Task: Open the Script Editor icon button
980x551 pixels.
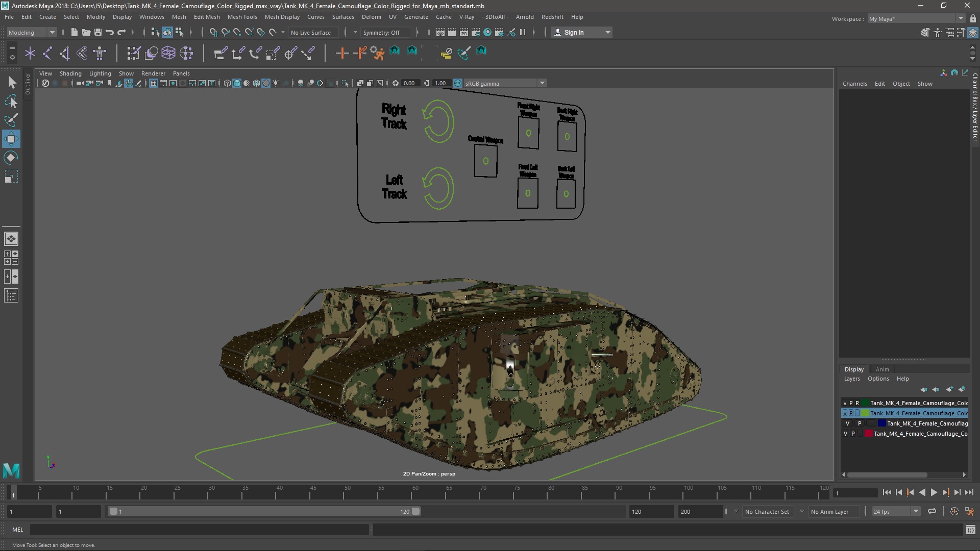Action: pos(970,530)
